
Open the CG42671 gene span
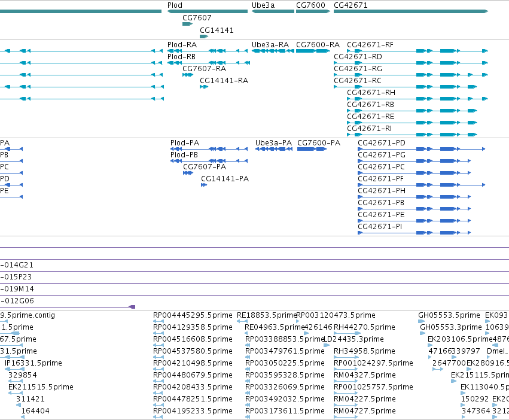tap(411, 11)
